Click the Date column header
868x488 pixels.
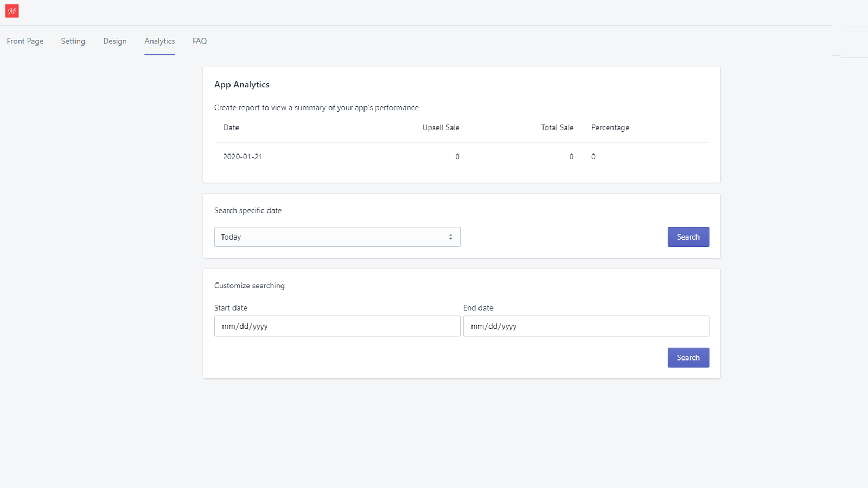tap(231, 127)
